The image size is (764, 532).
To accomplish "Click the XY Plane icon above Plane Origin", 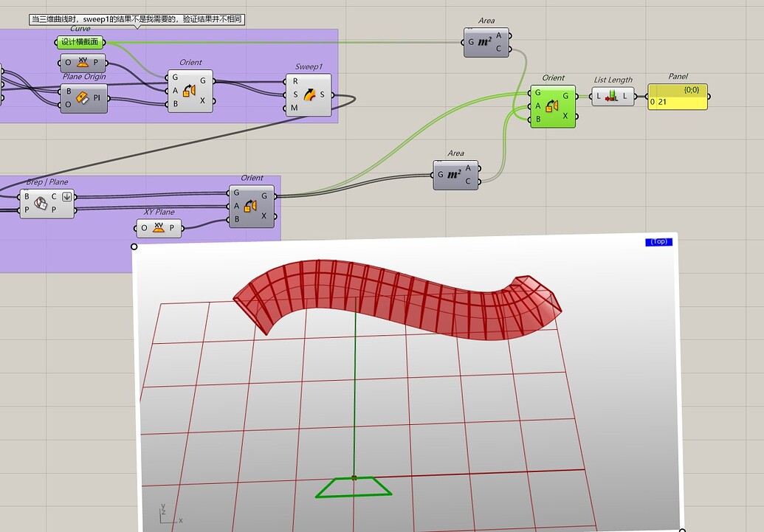I will click(x=83, y=63).
